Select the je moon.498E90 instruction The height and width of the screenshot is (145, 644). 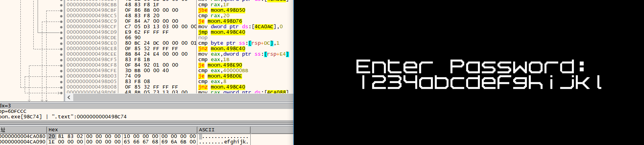220,65
